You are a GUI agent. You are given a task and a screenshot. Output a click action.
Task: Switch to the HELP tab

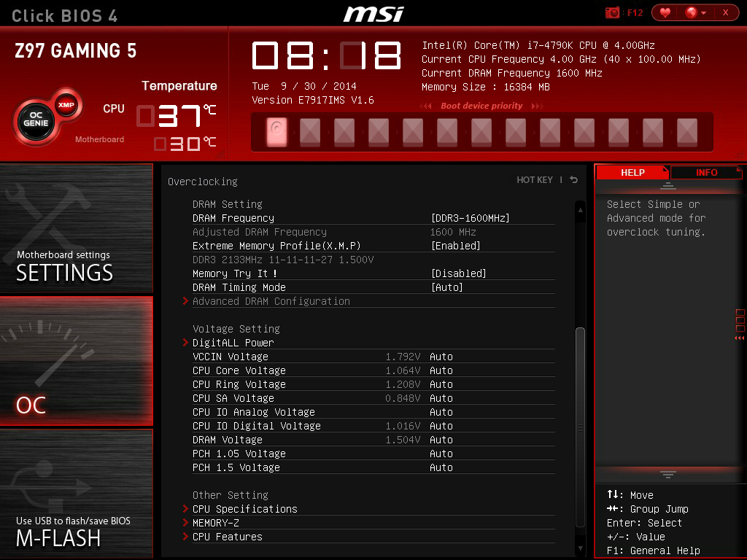coord(632,172)
